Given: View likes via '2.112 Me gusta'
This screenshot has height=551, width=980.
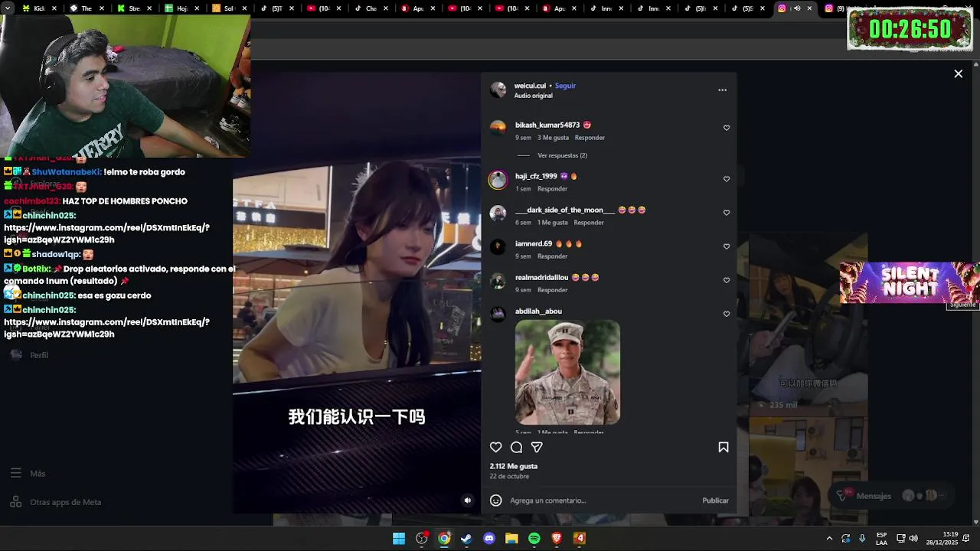Looking at the screenshot, I should click(514, 466).
